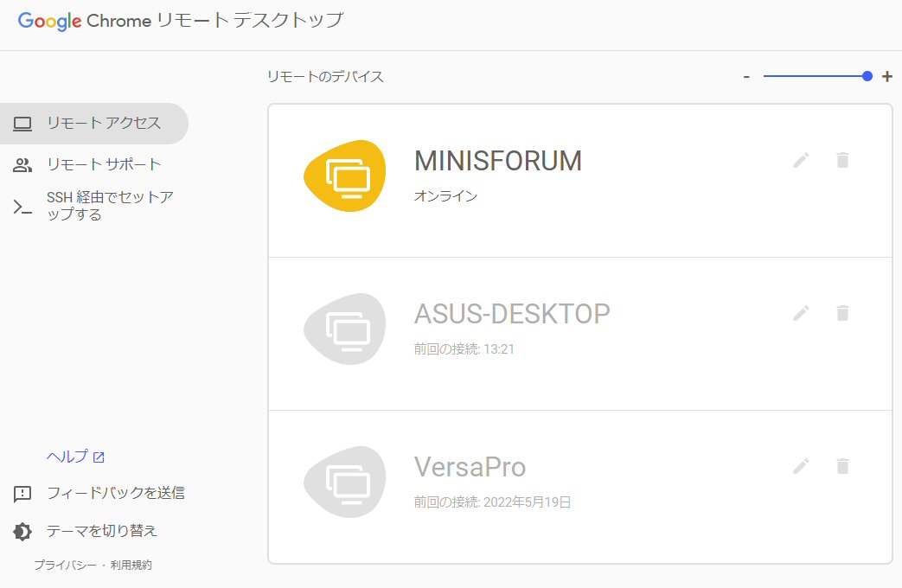Click the オンライン status of MINISFORUM
The image size is (902, 588).
click(x=446, y=196)
